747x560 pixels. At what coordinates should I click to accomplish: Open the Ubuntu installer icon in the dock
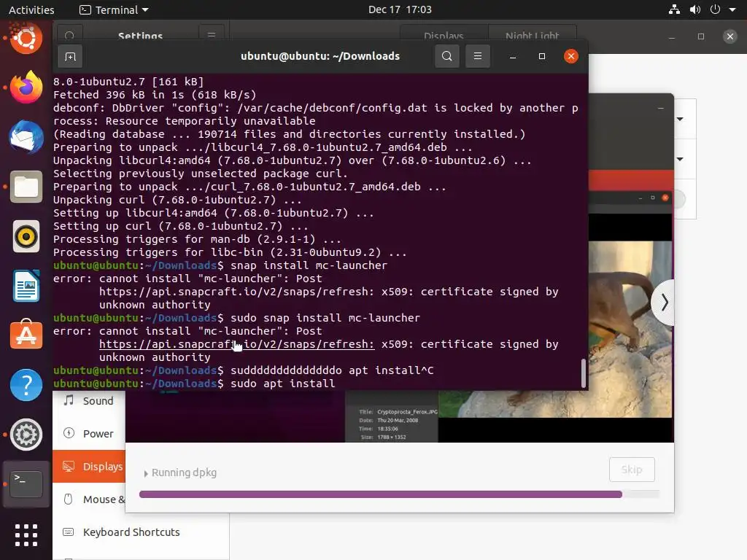coord(26,38)
